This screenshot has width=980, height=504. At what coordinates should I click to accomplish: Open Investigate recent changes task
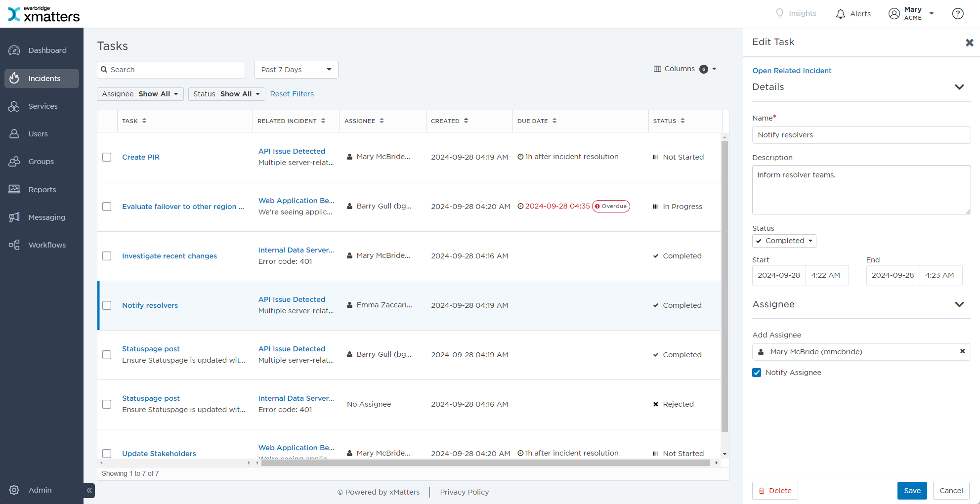(170, 256)
